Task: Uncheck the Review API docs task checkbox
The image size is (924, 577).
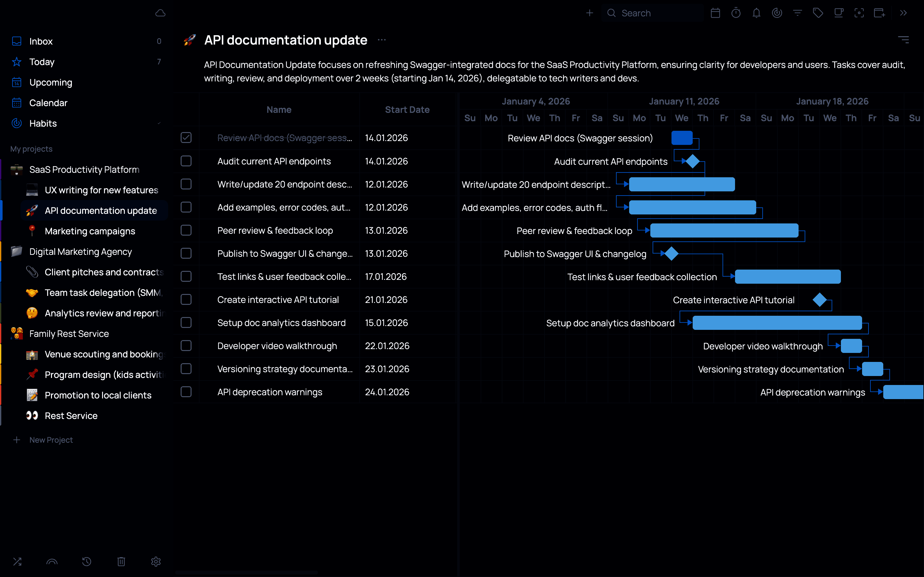Action: (186, 138)
